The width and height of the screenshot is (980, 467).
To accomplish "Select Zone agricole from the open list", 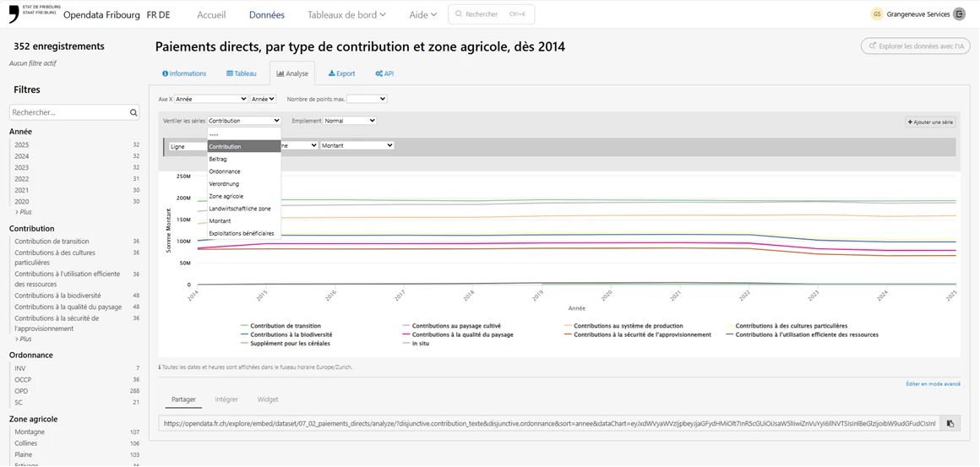I will [x=226, y=196].
